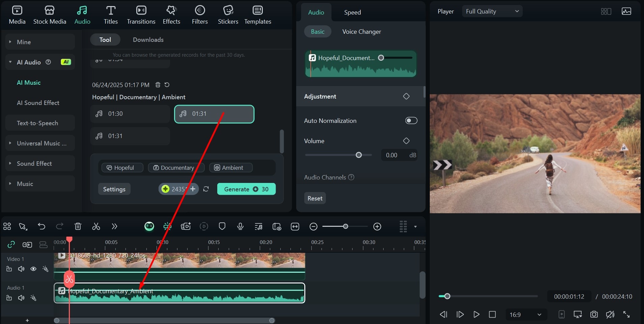Select the 01:30 generated music track
Screen dimensions: 644x324
130,114
